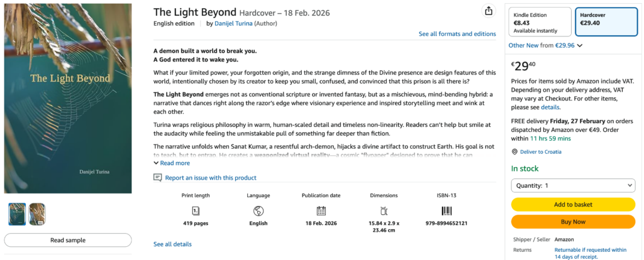Click the publication date calendar icon

click(321, 211)
